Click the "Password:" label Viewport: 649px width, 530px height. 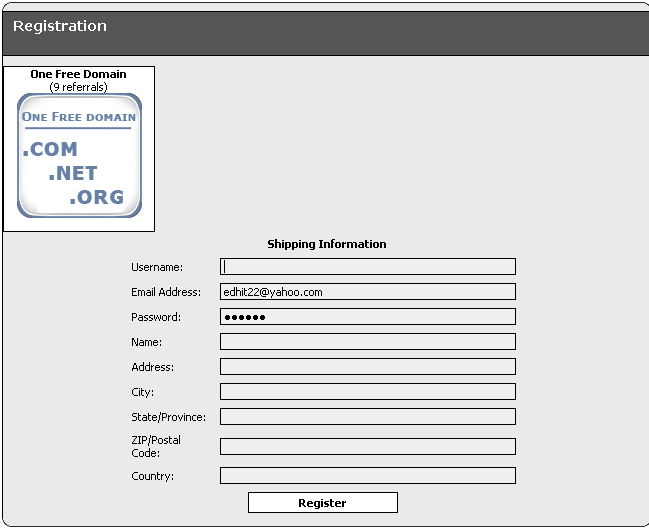[x=156, y=317]
